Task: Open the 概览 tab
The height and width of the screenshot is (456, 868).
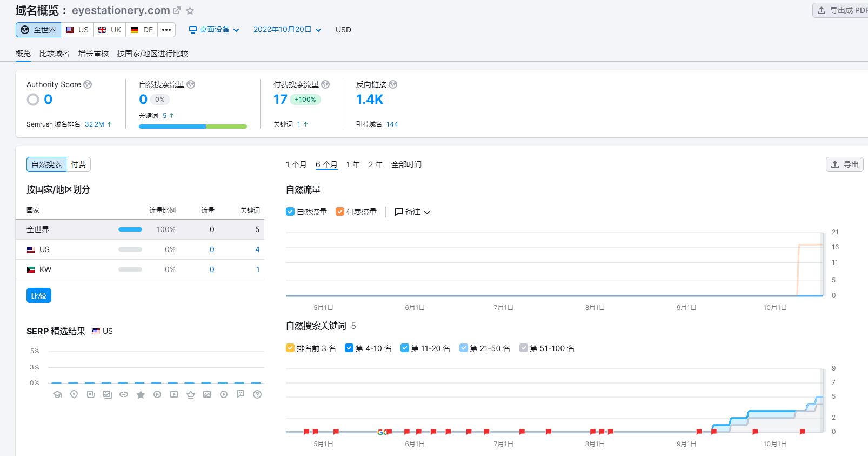Action: click(23, 54)
